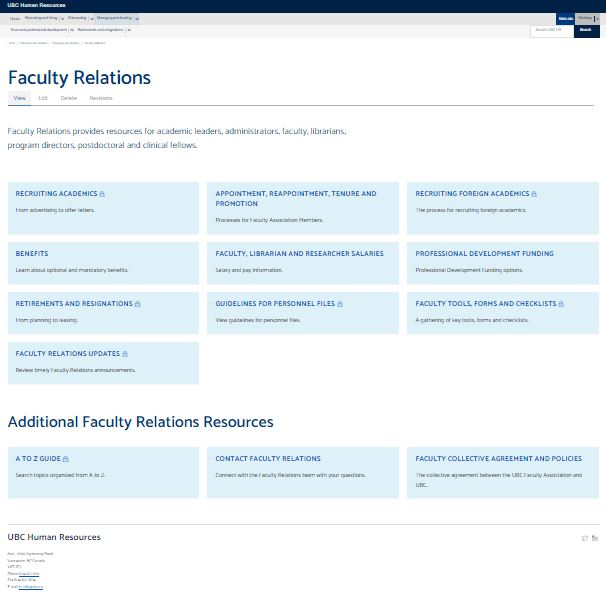Click lock icon next to Recruiting Foreign Academics
This screenshot has width=606, height=598.
point(534,194)
